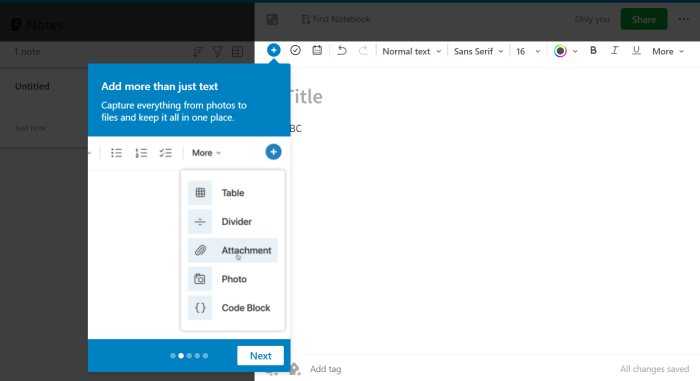Open the First Notebook link
The height and width of the screenshot is (381, 700).
click(x=336, y=19)
